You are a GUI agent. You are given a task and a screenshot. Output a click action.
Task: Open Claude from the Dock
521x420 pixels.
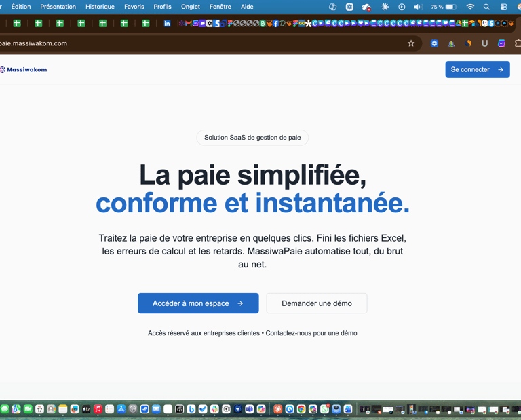pos(277,409)
